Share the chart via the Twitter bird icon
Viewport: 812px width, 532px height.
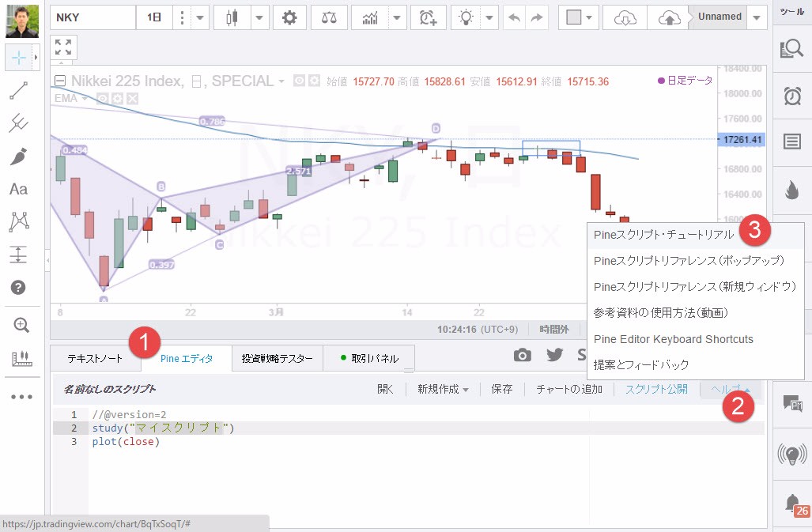point(554,354)
